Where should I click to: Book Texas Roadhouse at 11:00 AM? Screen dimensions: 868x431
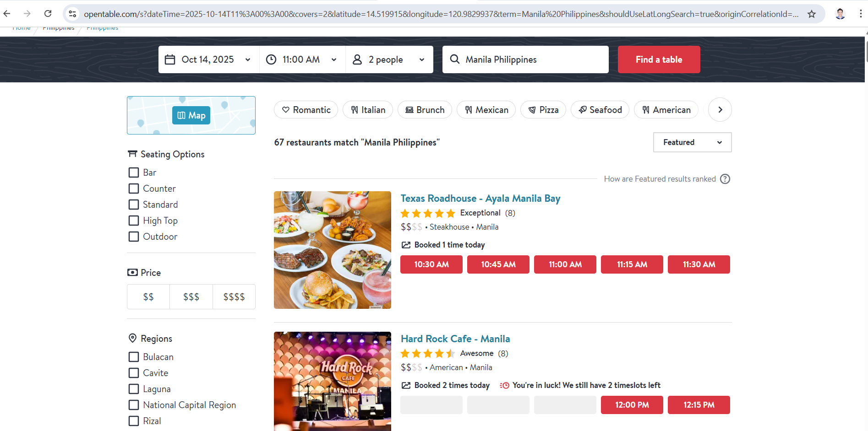tap(565, 264)
